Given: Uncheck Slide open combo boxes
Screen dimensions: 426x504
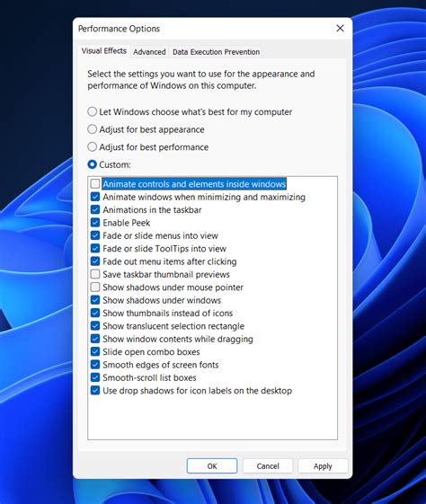Looking at the screenshot, I should 95,351.
